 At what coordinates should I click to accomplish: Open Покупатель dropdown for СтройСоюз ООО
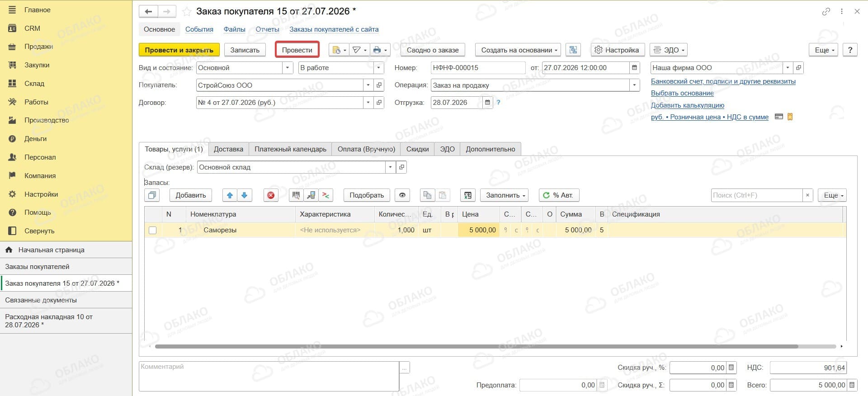tap(368, 85)
